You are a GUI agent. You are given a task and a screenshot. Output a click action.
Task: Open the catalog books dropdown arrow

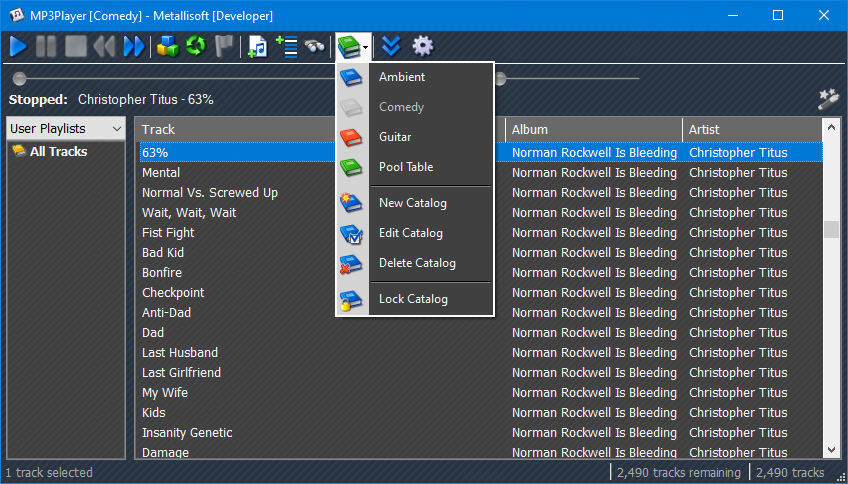[x=366, y=47]
